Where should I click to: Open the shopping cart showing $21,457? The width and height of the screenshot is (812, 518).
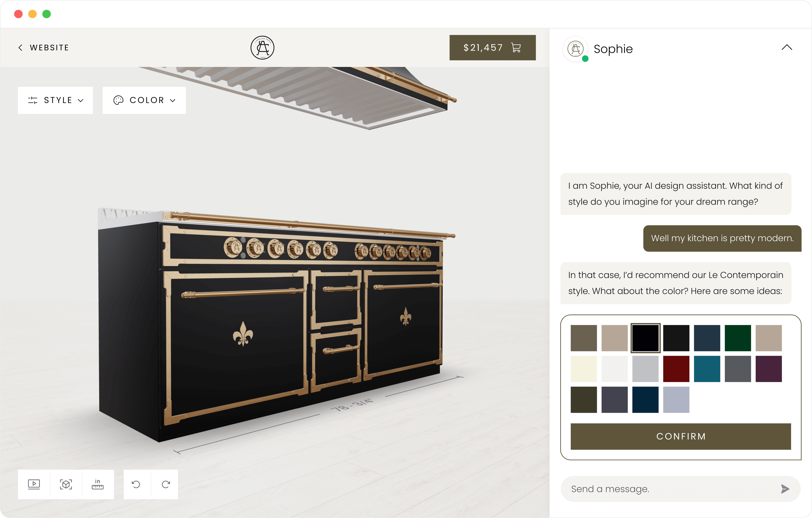point(492,48)
